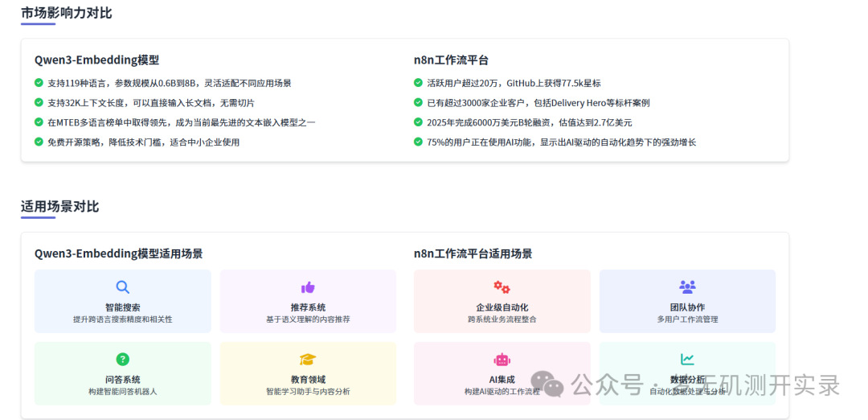Click the gears icon above 企业级自动化

502,287
